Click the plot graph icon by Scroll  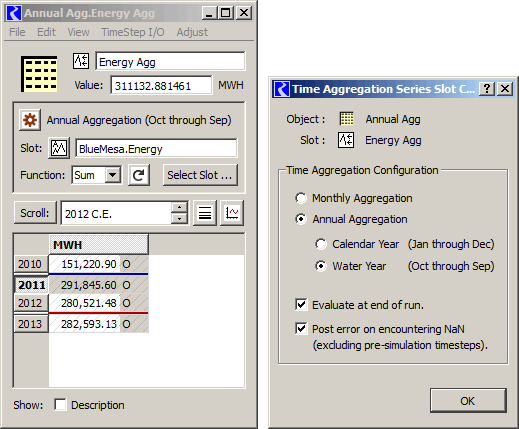coord(232,213)
